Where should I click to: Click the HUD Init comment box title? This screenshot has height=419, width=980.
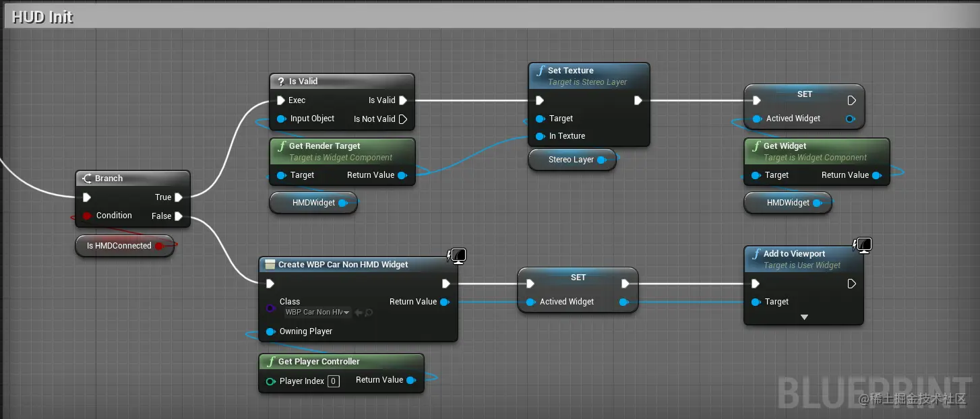(42, 17)
